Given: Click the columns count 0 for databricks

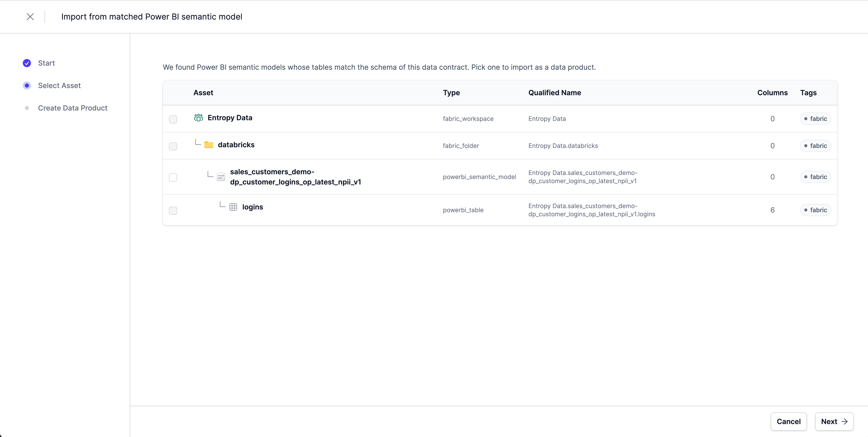Looking at the screenshot, I should pos(772,146).
